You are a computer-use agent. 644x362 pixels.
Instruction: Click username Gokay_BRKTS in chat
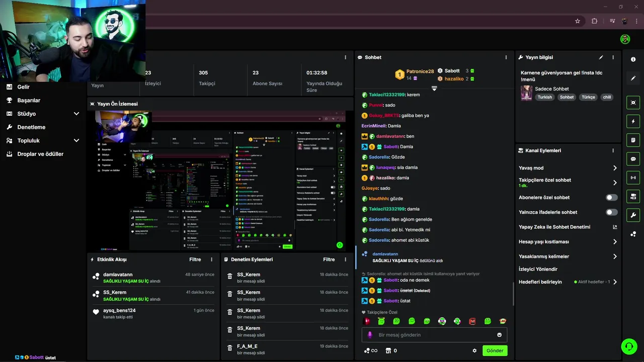[384, 116]
